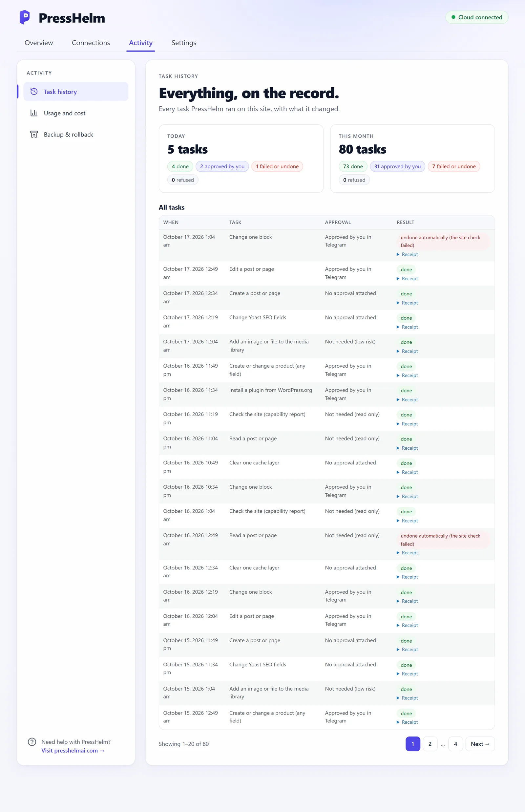The height and width of the screenshot is (812, 525).
Task: Click 'Not needed (low risk)' for October 17 12:04 am
Action: click(350, 342)
